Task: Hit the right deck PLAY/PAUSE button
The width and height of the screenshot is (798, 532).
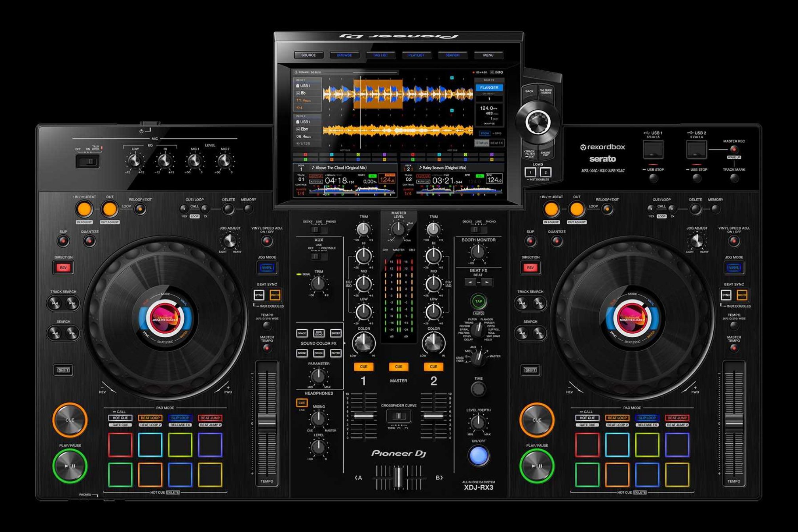Action: (537, 466)
